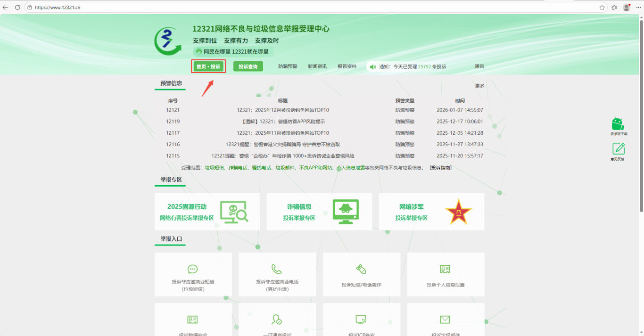This screenshot has width=644, height=336.
Task: Click the personal info leak ID card icon
Action: pyautogui.click(x=445, y=269)
